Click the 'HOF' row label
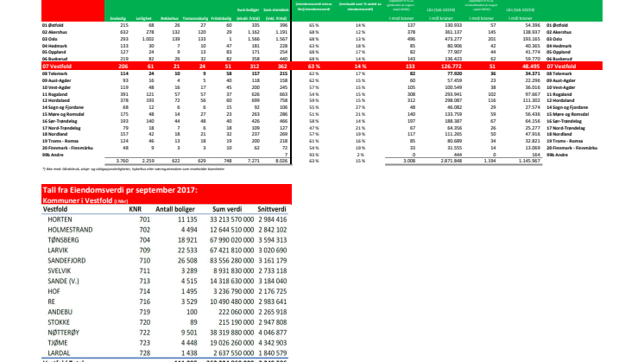The image size is (644, 362). (54, 292)
